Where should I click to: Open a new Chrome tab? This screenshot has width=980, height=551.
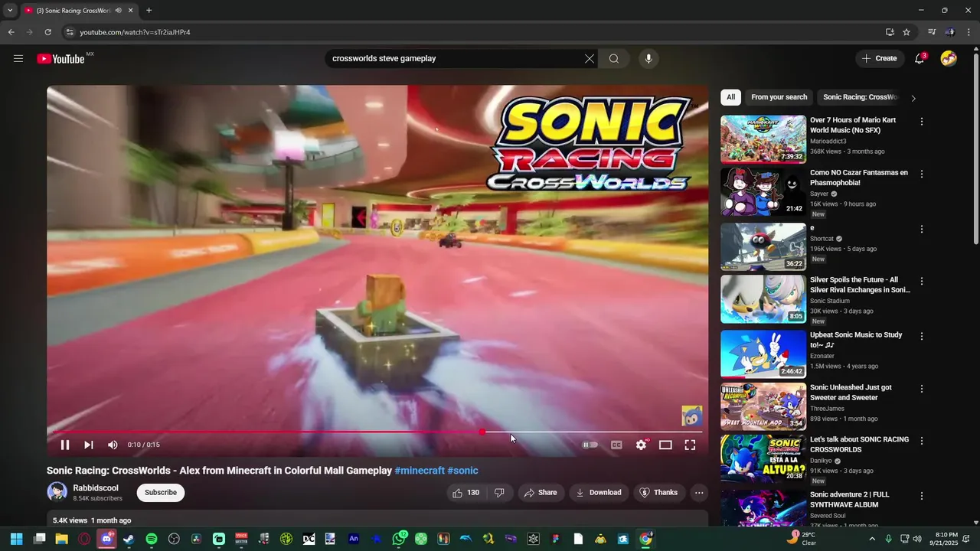pos(149,11)
